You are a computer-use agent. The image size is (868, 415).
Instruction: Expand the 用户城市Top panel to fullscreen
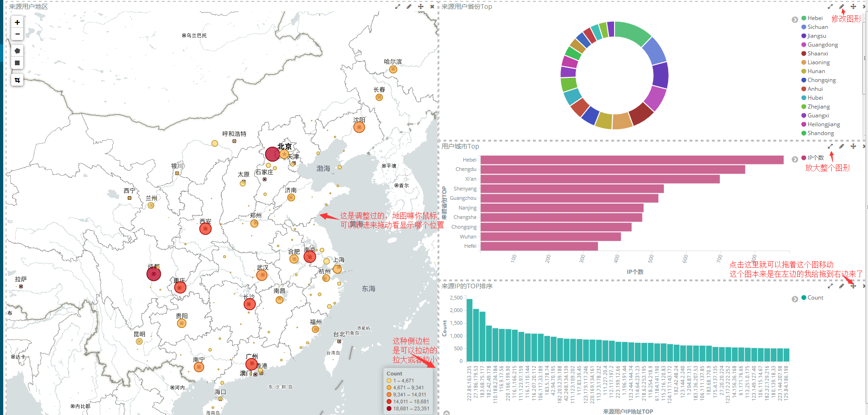click(830, 146)
